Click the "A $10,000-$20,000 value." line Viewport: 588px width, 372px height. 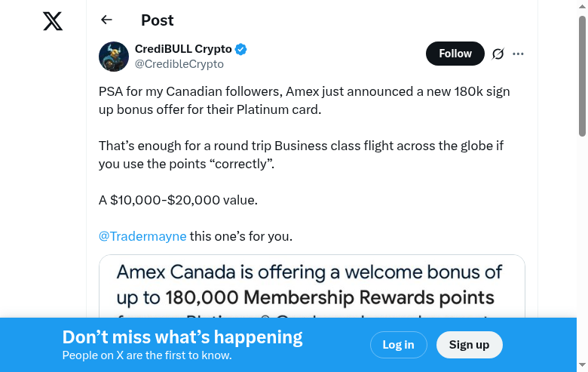178,200
